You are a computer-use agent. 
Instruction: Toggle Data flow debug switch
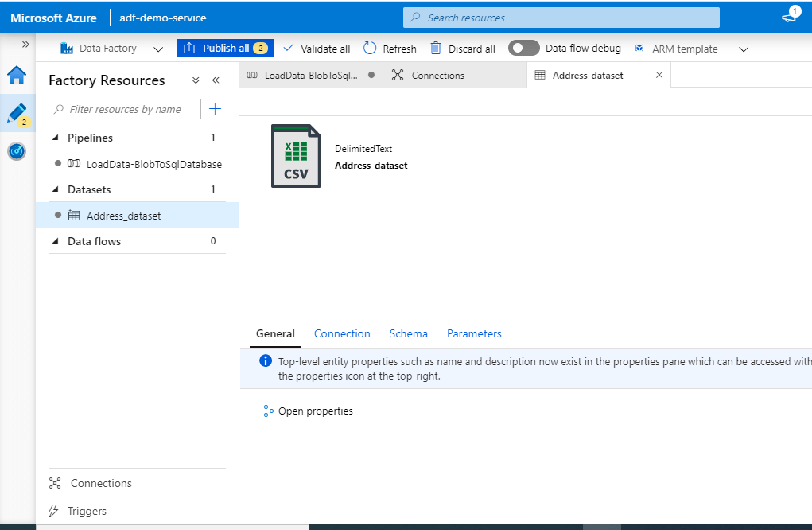click(523, 49)
